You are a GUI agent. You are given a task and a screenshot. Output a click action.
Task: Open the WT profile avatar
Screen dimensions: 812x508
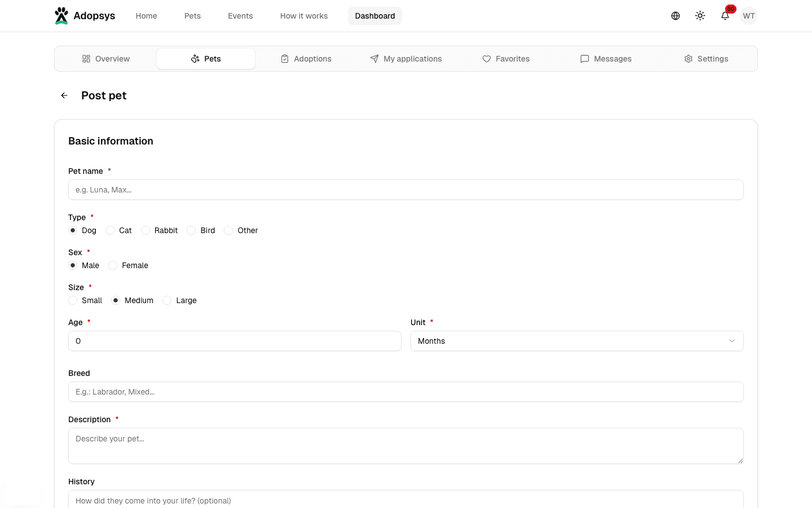click(x=748, y=16)
